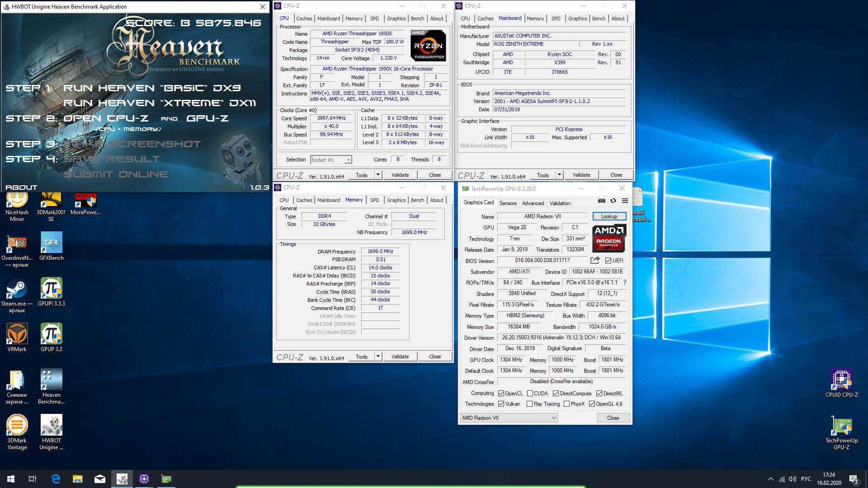
Task: Open AMD Radeon VII GPU selector dropdown
Action: pyautogui.click(x=509, y=418)
